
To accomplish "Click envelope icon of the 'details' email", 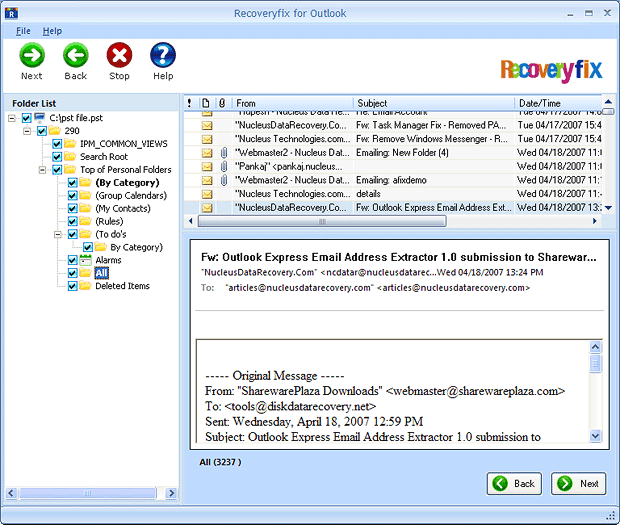I will (207, 194).
